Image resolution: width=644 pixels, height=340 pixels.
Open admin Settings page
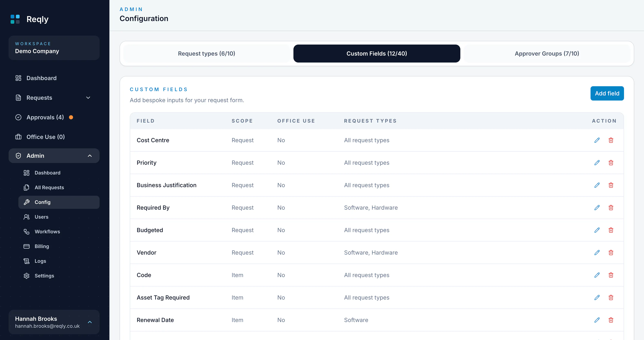tap(59, 276)
